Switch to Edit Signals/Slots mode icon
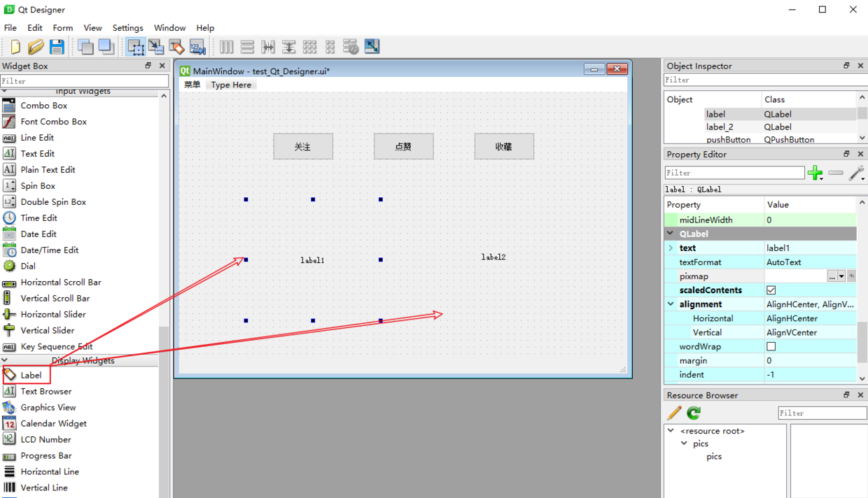868x498 pixels. tap(156, 47)
